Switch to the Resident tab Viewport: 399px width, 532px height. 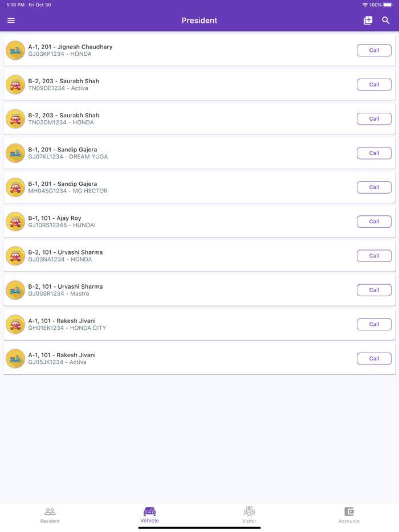[50, 514]
